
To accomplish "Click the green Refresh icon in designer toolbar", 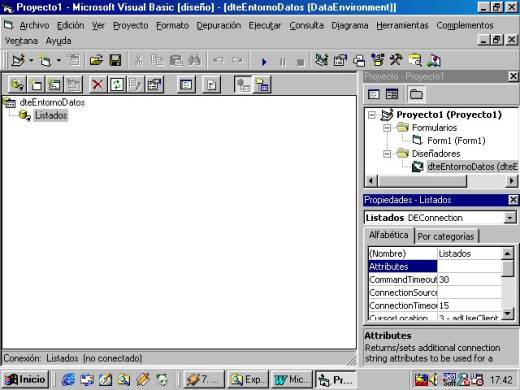I will pos(116,84).
